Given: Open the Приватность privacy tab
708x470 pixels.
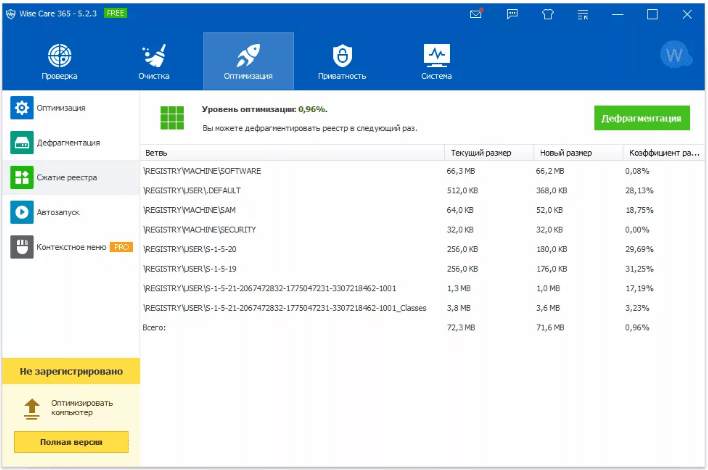Looking at the screenshot, I should tap(342, 61).
